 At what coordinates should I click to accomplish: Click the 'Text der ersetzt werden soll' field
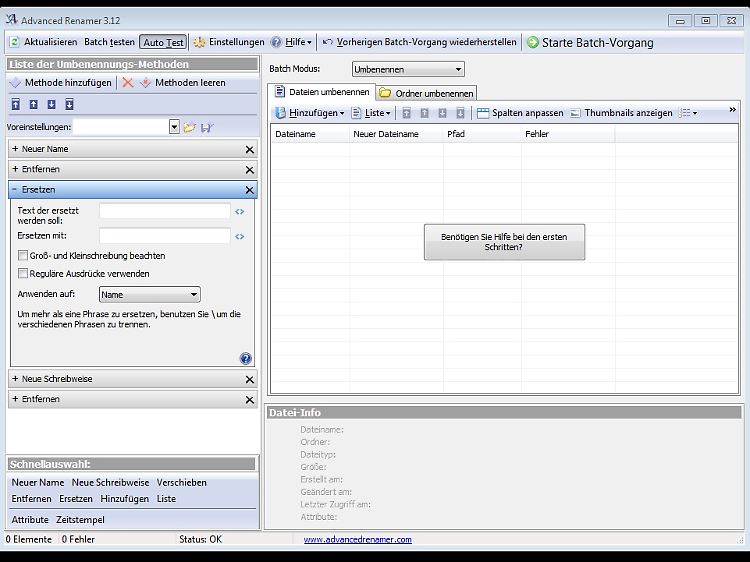tap(164, 211)
